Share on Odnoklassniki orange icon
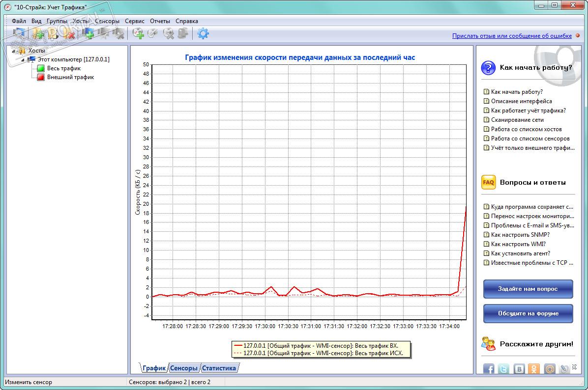 (x=534, y=369)
